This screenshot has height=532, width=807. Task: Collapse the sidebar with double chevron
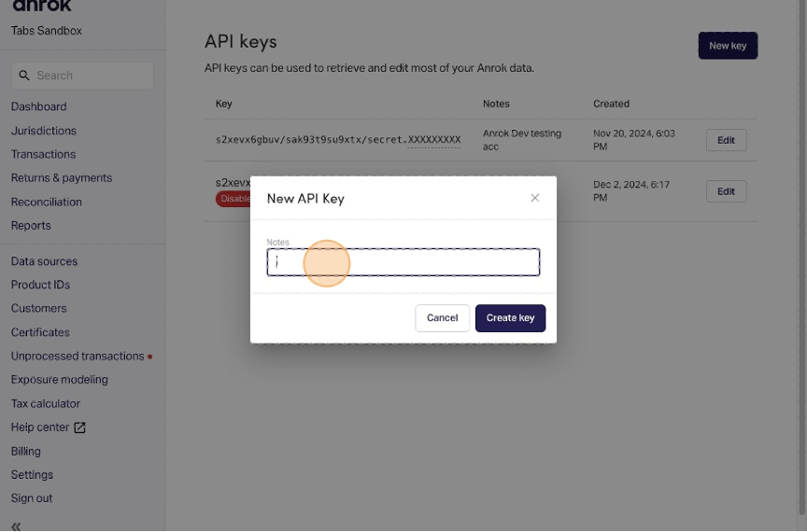click(x=16, y=525)
